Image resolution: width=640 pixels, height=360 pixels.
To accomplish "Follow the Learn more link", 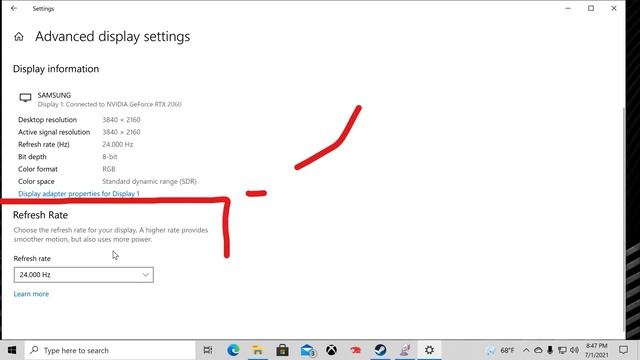I will coord(31,294).
